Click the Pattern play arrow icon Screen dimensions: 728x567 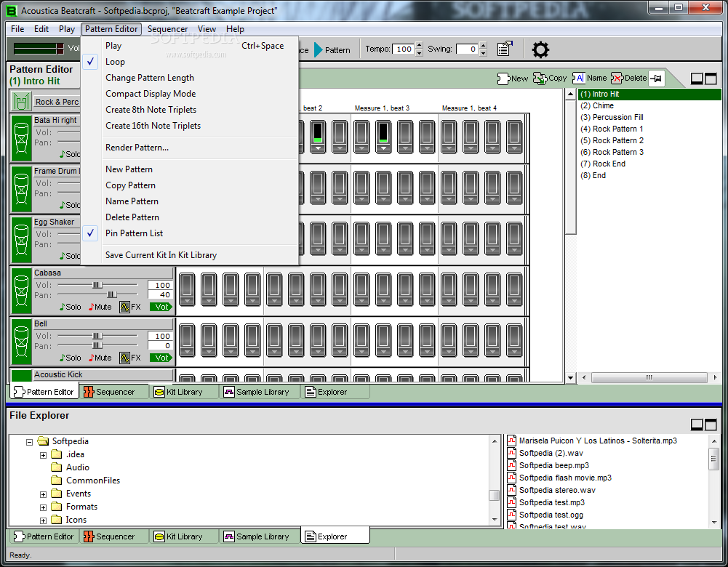coord(318,49)
